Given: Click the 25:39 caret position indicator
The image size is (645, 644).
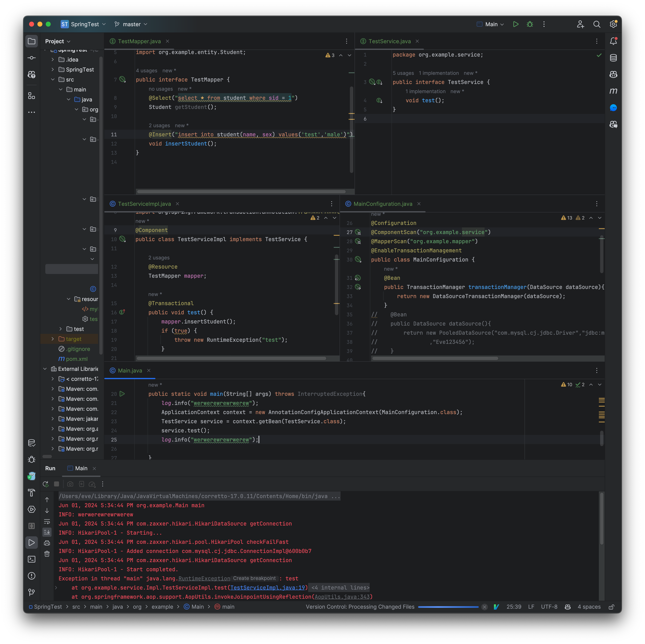Looking at the screenshot, I should [514, 607].
